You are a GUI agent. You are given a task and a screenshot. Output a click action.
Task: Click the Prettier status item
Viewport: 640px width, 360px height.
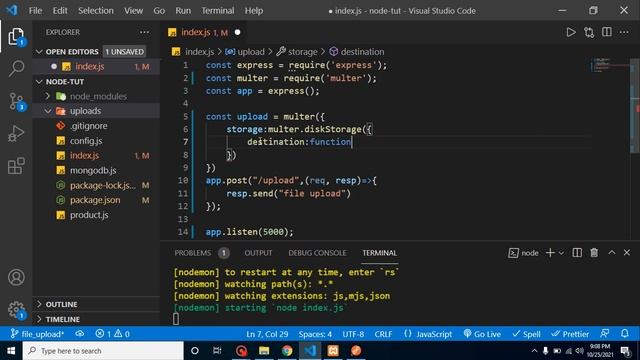click(570, 334)
